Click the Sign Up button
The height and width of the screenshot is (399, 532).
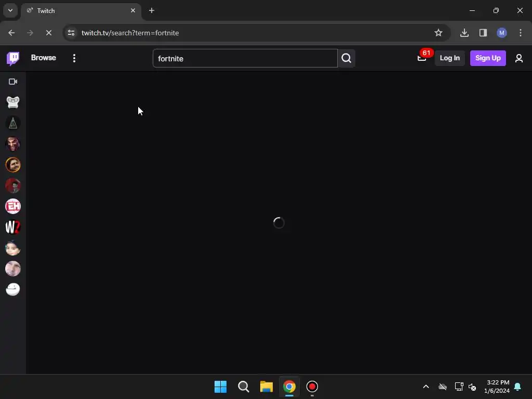488,58
